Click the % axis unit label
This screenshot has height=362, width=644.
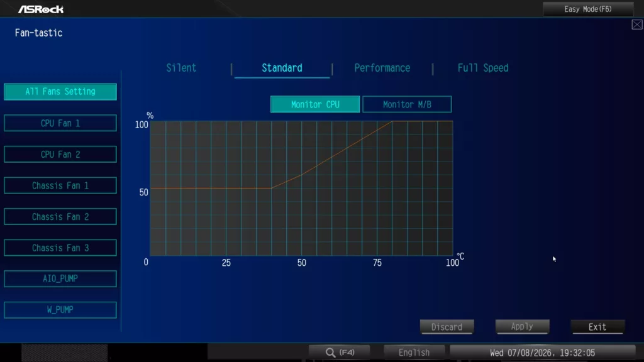150,116
